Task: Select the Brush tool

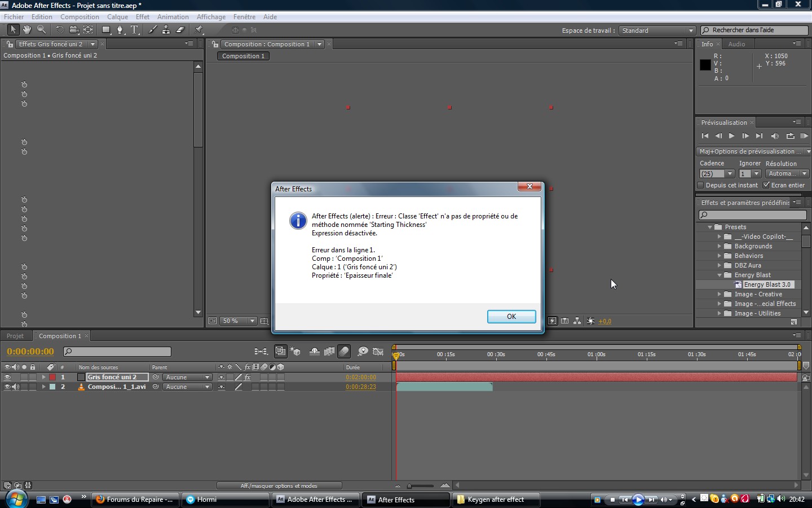Action: click(x=152, y=30)
